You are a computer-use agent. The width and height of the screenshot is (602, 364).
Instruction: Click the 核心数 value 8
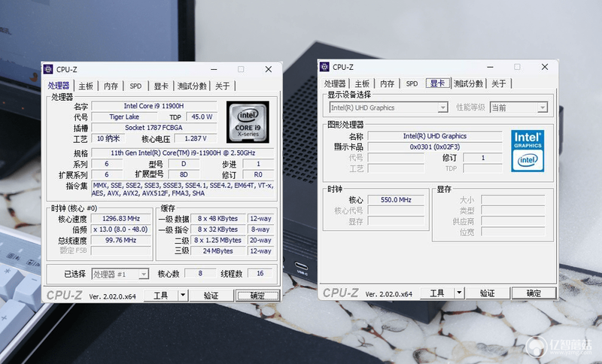[x=200, y=274]
